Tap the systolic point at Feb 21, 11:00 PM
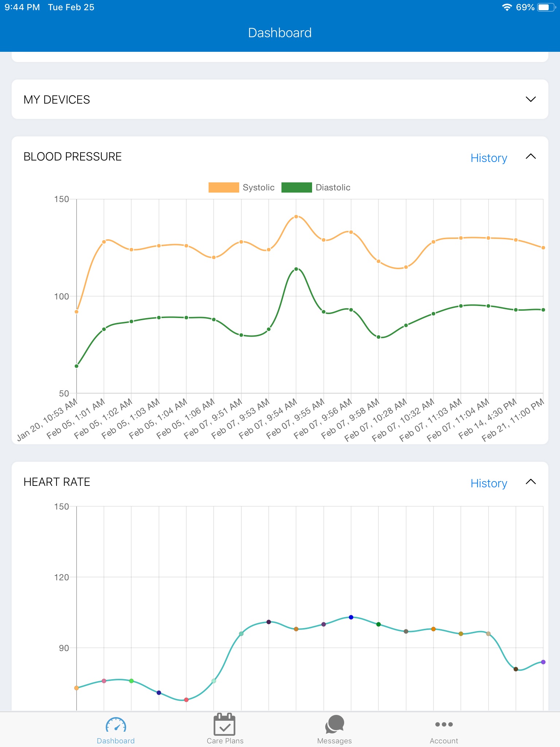This screenshot has width=560, height=747. pyautogui.click(x=543, y=248)
